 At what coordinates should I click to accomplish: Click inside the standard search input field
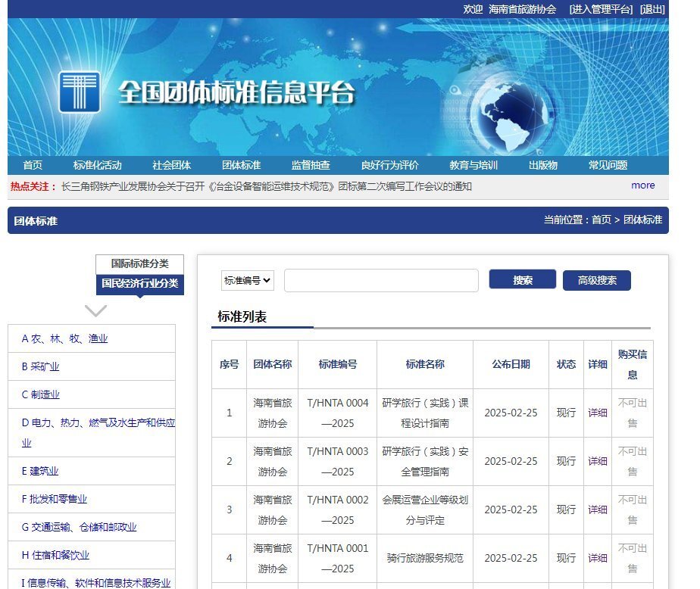click(380, 280)
